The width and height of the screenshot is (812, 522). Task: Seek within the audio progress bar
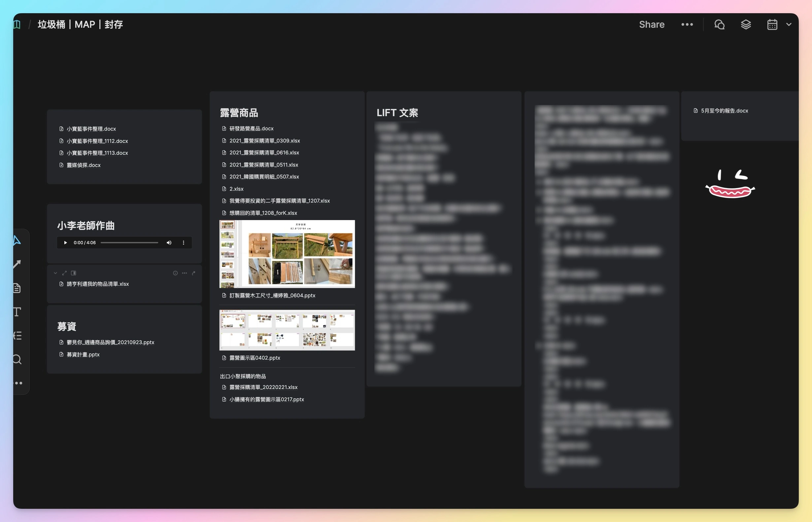pyautogui.click(x=129, y=243)
